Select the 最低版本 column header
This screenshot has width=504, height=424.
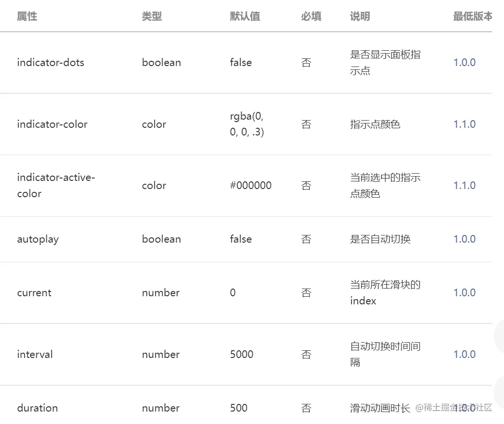[x=472, y=16]
